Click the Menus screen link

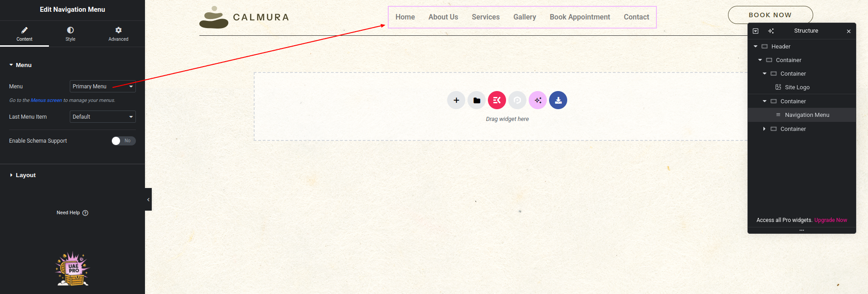(x=46, y=101)
